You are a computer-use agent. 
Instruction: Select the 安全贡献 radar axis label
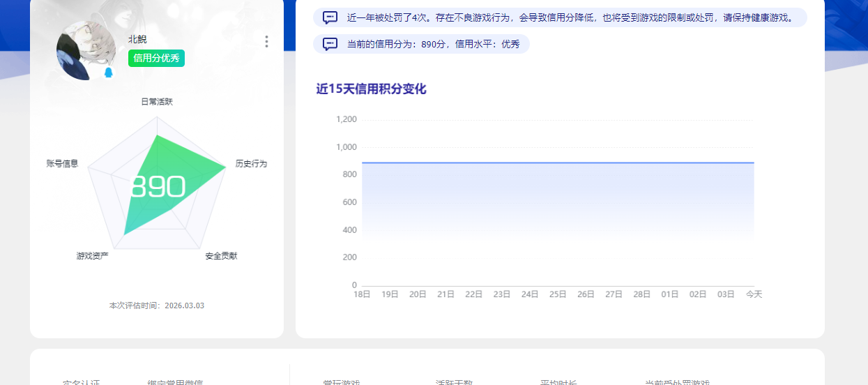[221, 256]
